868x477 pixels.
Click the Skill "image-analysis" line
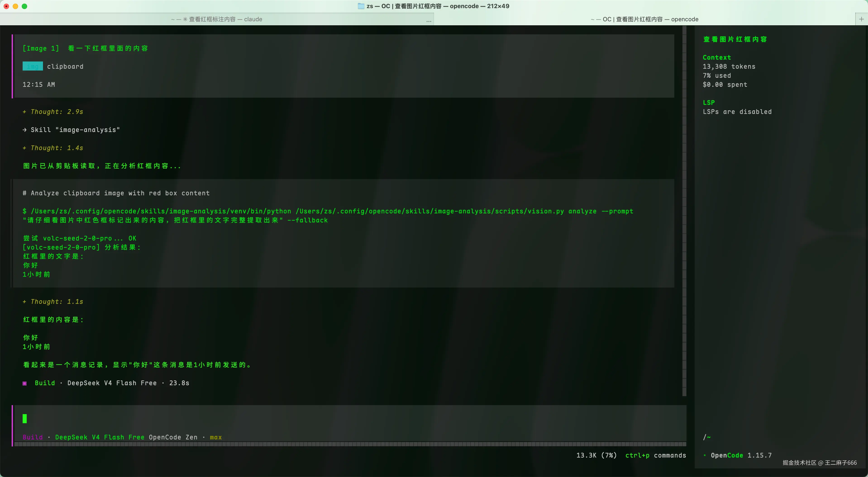(x=71, y=130)
